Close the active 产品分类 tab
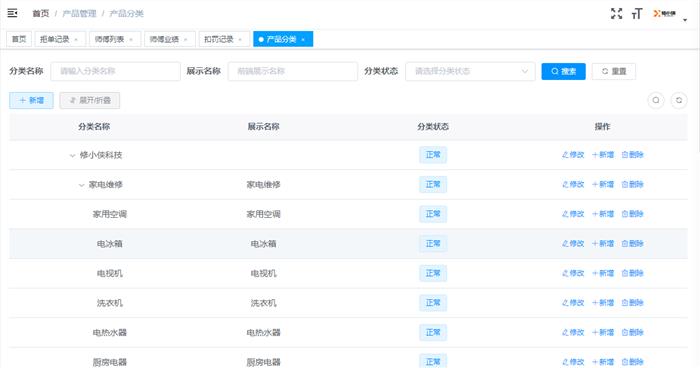 [x=303, y=39]
